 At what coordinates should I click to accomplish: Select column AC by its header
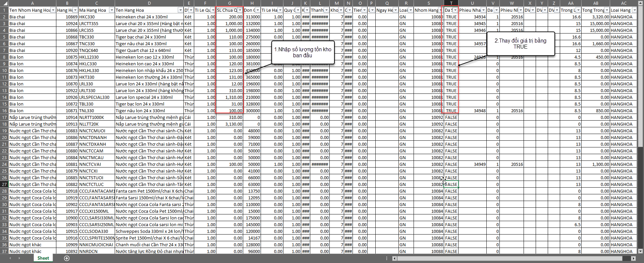point(624,3)
